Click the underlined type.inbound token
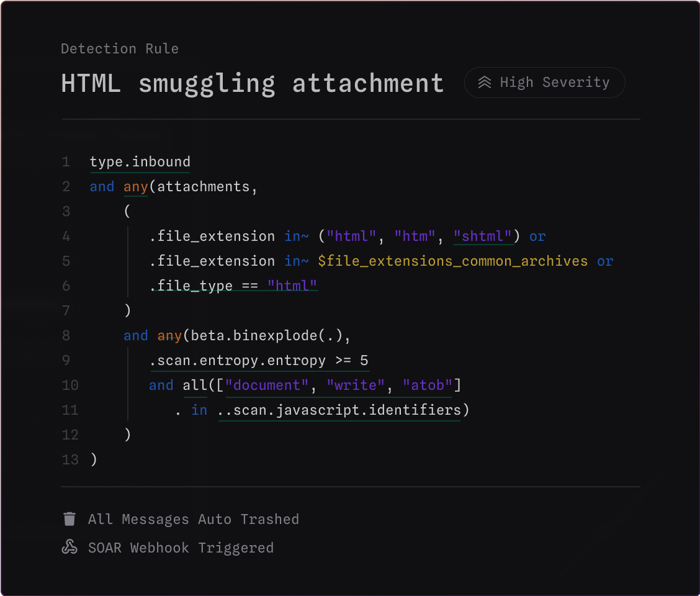This screenshot has height=596, width=700. [x=140, y=161]
